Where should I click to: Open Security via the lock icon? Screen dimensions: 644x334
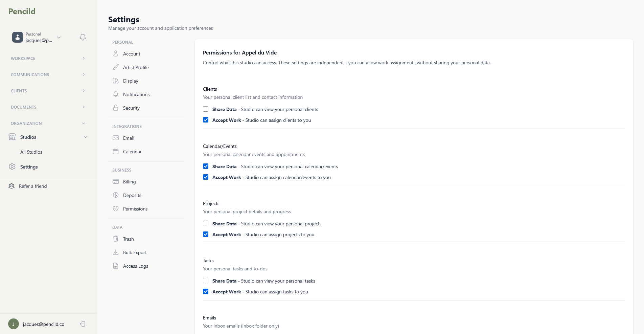click(x=116, y=108)
